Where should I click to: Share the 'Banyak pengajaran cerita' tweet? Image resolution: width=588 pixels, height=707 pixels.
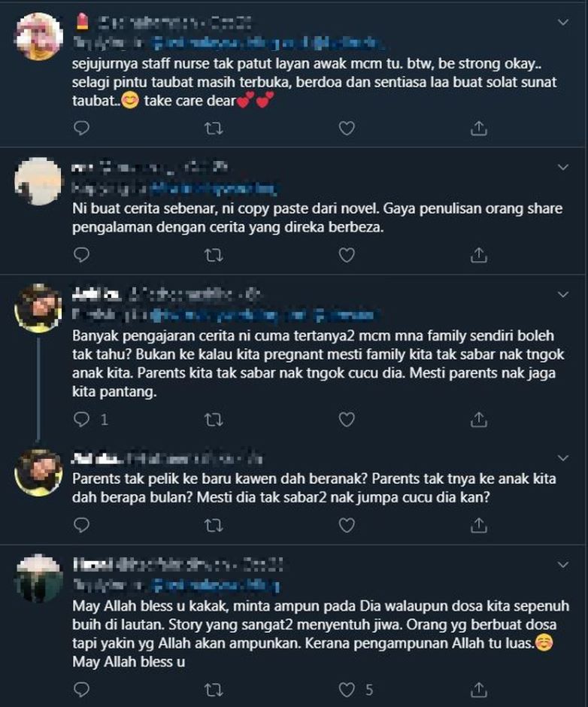pos(478,418)
